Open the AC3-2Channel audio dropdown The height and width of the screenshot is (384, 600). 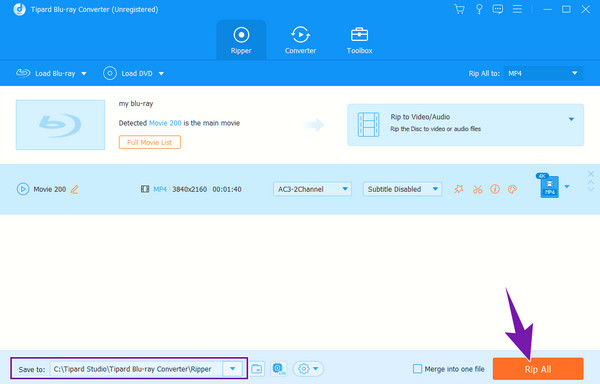312,189
